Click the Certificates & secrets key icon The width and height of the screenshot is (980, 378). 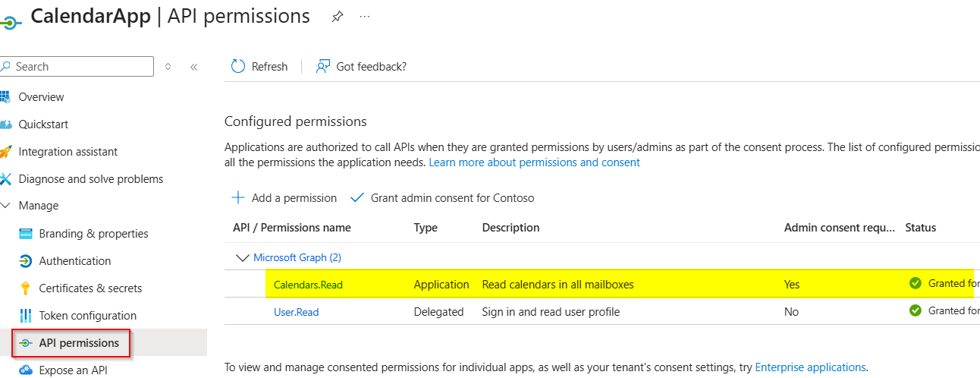(x=26, y=288)
